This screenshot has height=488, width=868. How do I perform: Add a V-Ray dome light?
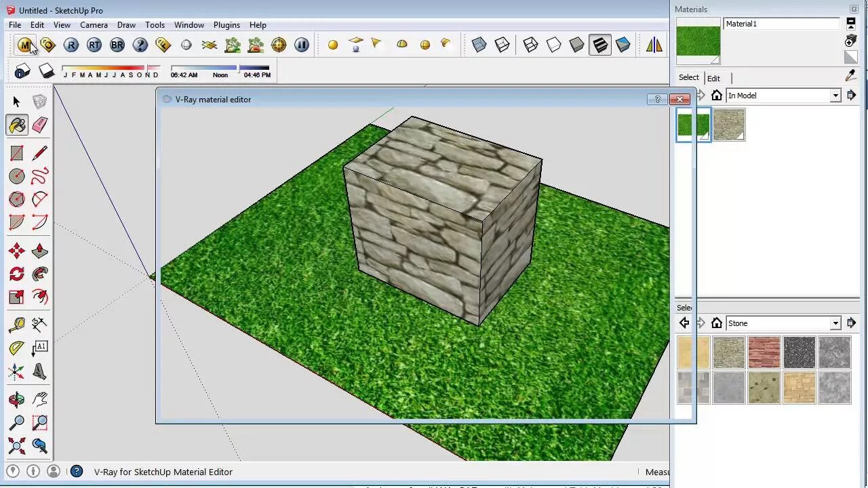coord(402,45)
